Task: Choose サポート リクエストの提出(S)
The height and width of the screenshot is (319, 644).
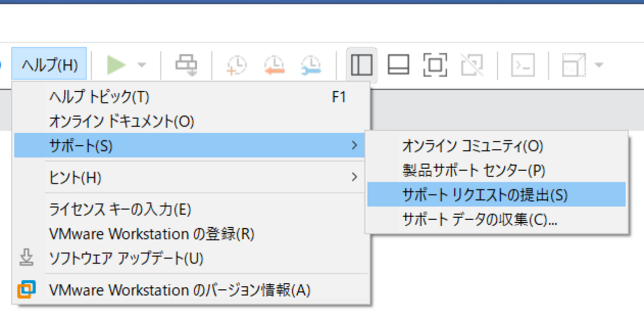Action: pyautogui.click(x=496, y=194)
